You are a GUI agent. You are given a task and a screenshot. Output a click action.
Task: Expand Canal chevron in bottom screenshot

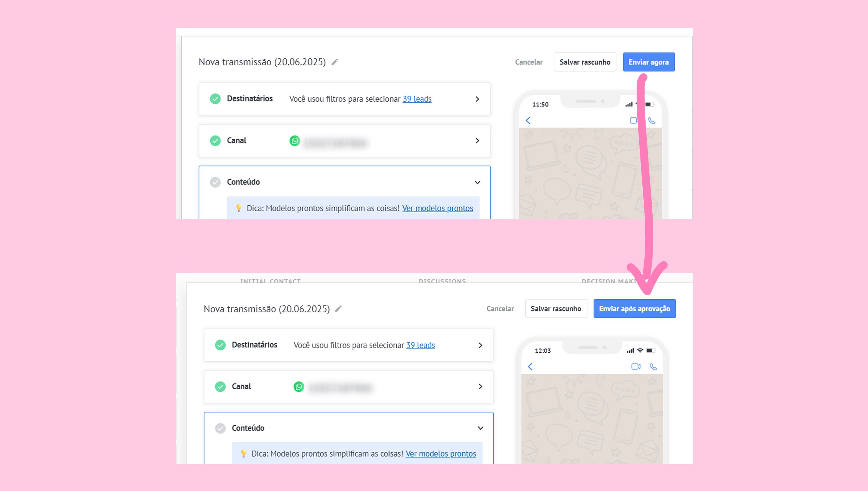pyautogui.click(x=481, y=386)
